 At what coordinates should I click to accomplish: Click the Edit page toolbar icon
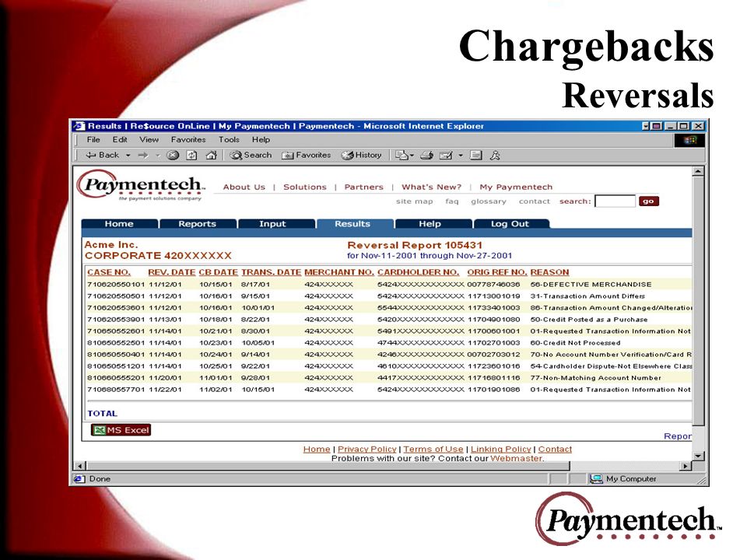445,156
